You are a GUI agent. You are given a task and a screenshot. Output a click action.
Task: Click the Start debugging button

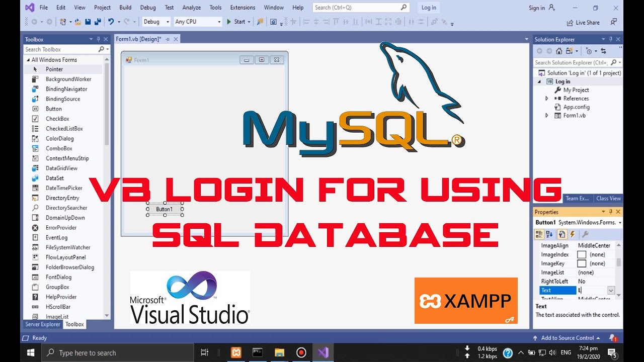coord(236,22)
